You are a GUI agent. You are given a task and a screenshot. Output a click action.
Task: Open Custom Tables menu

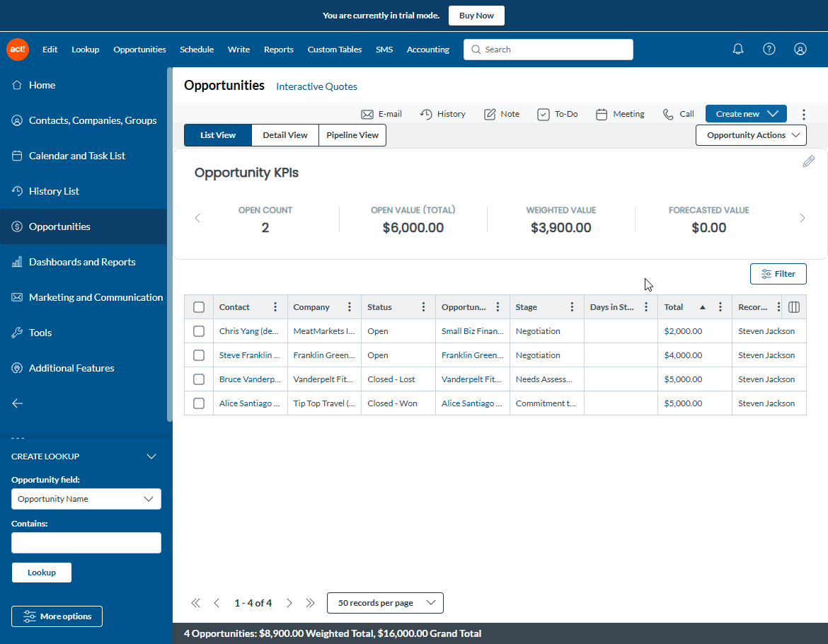334,49
